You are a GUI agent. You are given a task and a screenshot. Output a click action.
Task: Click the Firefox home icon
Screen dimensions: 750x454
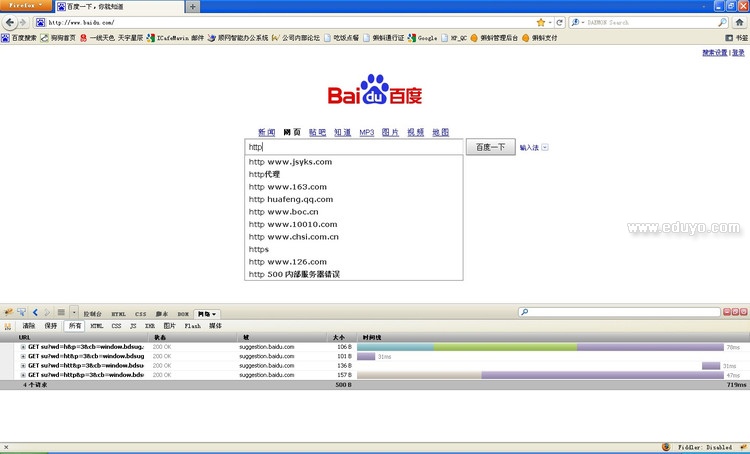740,22
